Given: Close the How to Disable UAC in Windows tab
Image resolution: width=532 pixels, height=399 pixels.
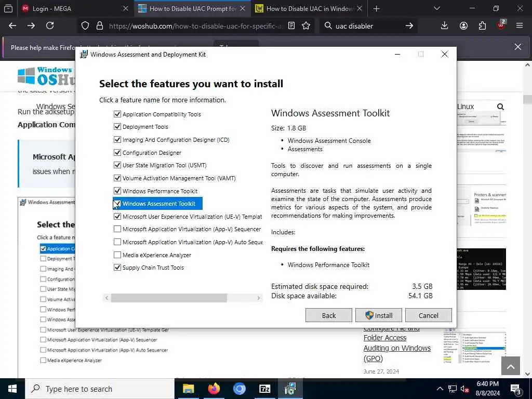Looking at the screenshot, I should 360,8.
